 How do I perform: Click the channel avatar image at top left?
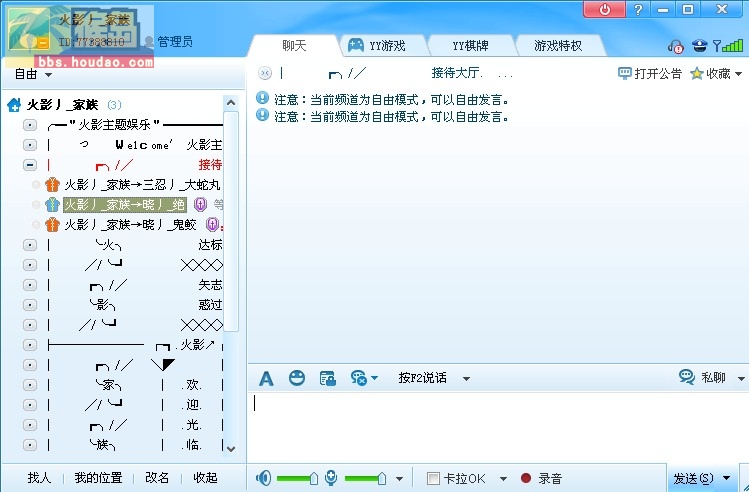click(29, 29)
